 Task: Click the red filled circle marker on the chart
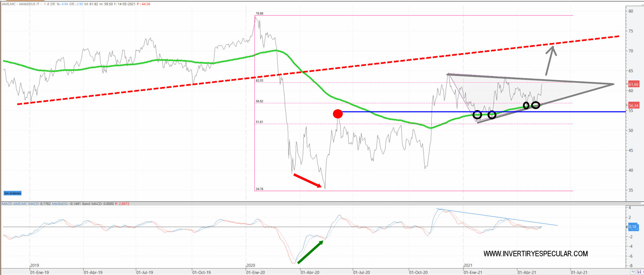pyautogui.click(x=337, y=114)
